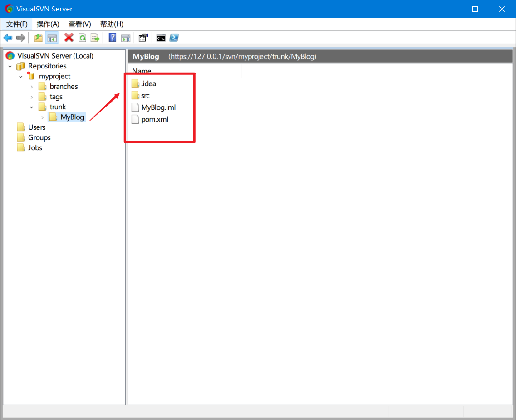The width and height of the screenshot is (516, 420).
Task: Expand the branches folder node
Action: click(32, 87)
